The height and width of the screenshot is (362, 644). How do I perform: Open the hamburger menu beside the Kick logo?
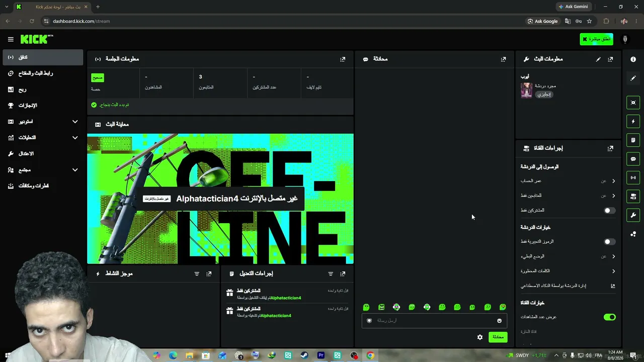click(x=11, y=39)
